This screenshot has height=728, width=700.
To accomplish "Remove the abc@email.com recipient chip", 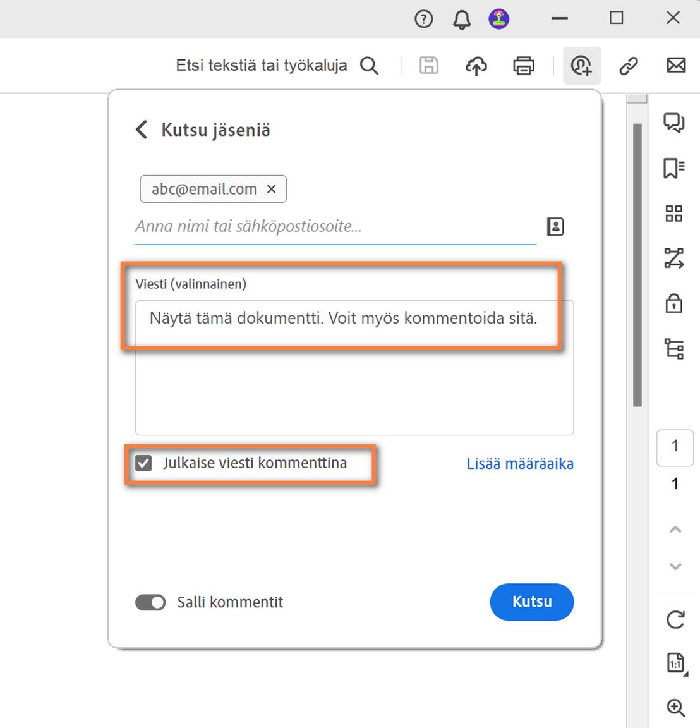I will point(271,189).
